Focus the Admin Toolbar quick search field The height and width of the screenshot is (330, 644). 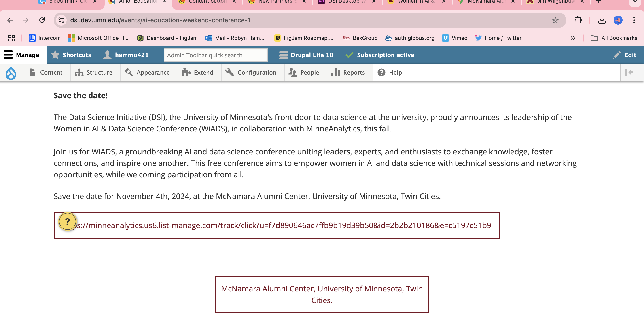pos(216,55)
